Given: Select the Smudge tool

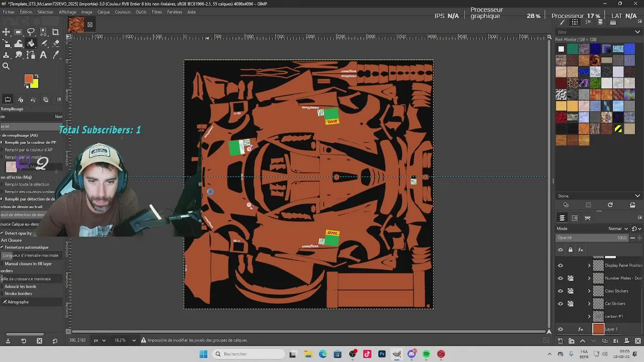Looking at the screenshot, I should coord(19,55).
